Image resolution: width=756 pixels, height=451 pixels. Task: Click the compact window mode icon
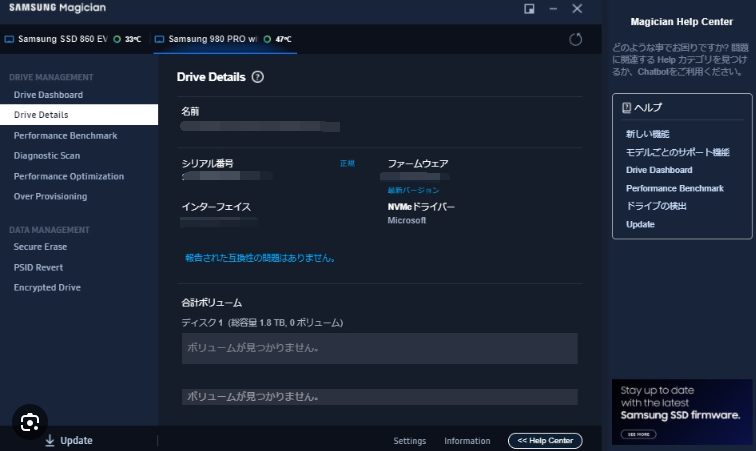tap(529, 8)
